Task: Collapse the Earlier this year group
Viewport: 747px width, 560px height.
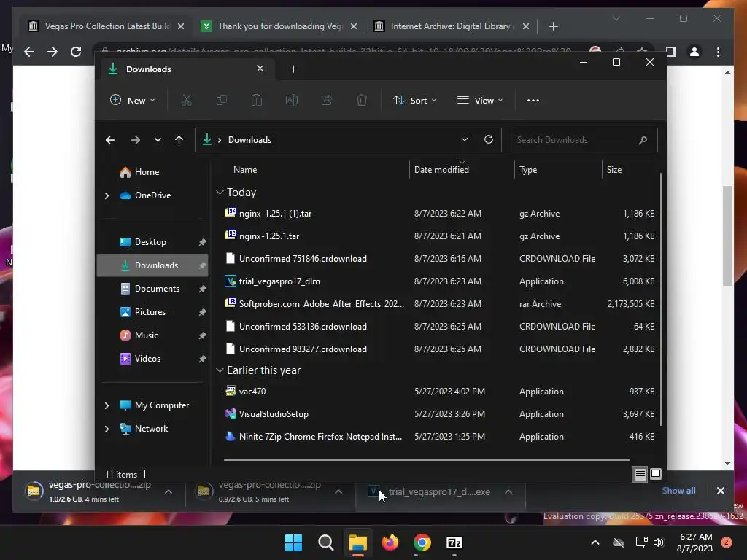Action: tap(220, 370)
